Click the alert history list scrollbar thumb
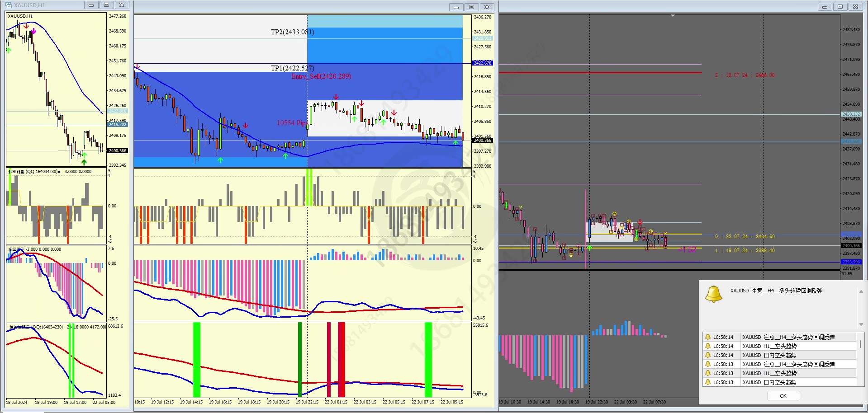The height and width of the screenshot is (413, 868). coord(860,344)
